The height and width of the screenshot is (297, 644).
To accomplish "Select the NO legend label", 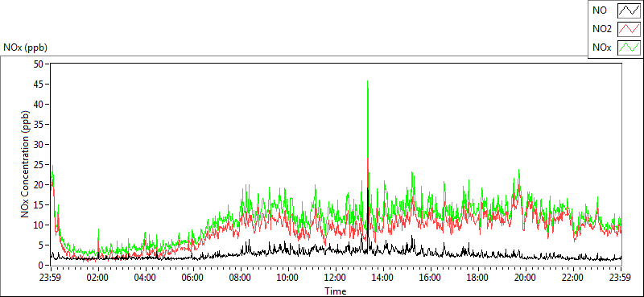I will (x=600, y=10).
